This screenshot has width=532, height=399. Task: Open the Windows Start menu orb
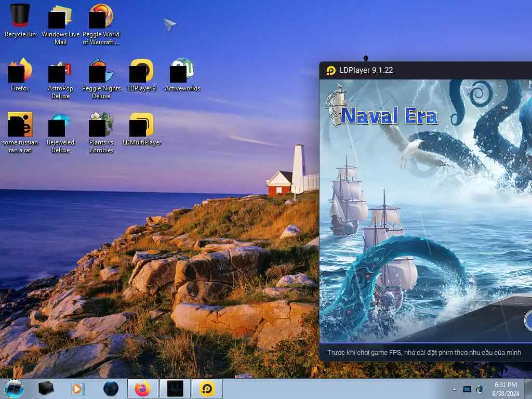(x=14, y=389)
